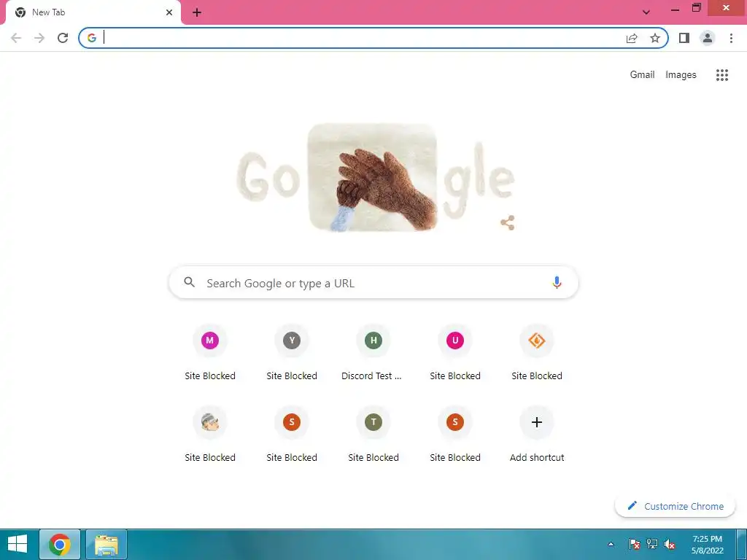Open Chrome's three-dot menu

click(x=731, y=38)
